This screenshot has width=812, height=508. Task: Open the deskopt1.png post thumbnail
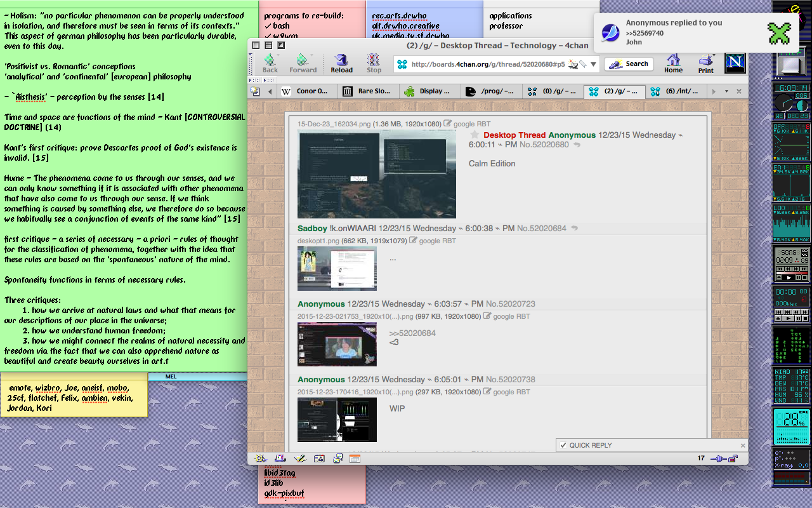coord(337,269)
